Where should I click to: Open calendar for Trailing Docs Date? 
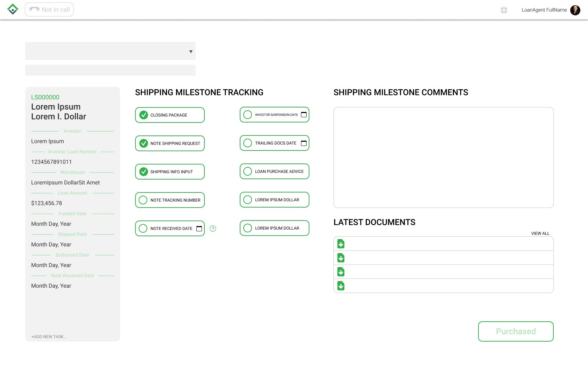coord(304,143)
